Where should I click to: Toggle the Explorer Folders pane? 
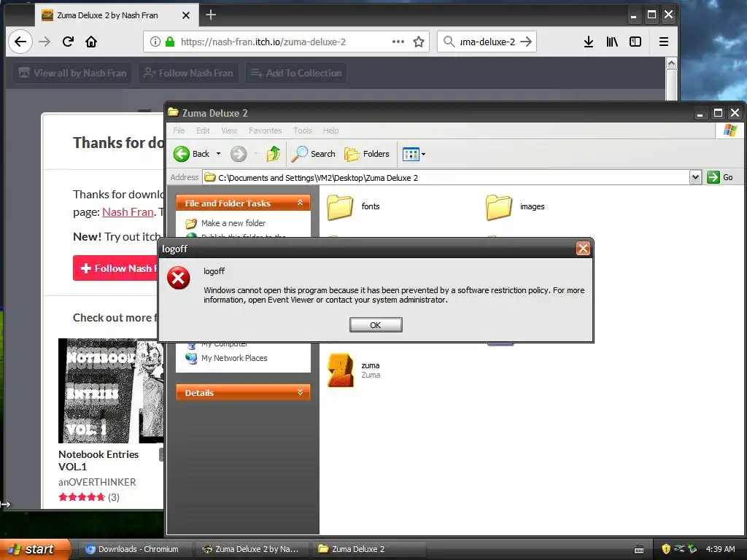pos(367,154)
